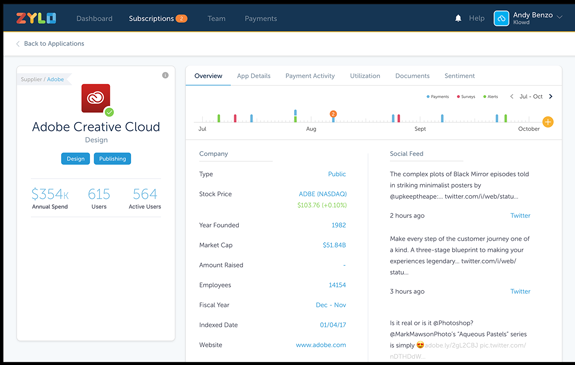Viewport: 575px width, 365px height.
Task: Open the Subscriptions menu
Action: pyautogui.click(x=151, y=18)
